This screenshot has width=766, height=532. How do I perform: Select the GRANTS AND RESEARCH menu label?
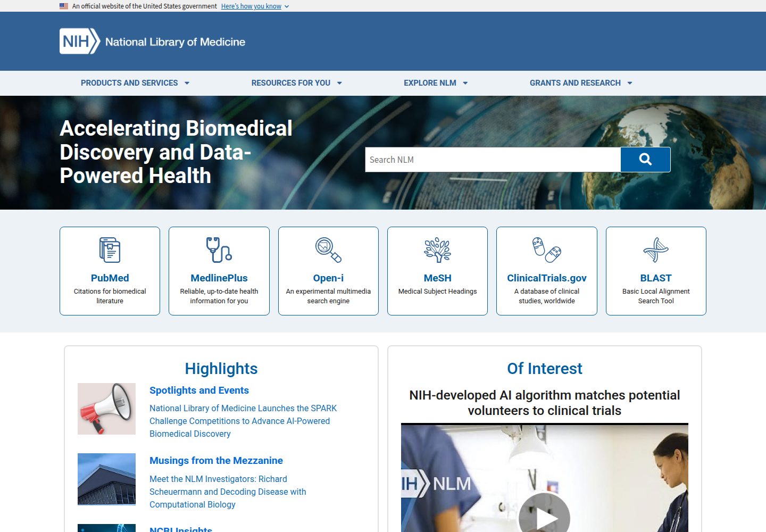click(575, 83)
